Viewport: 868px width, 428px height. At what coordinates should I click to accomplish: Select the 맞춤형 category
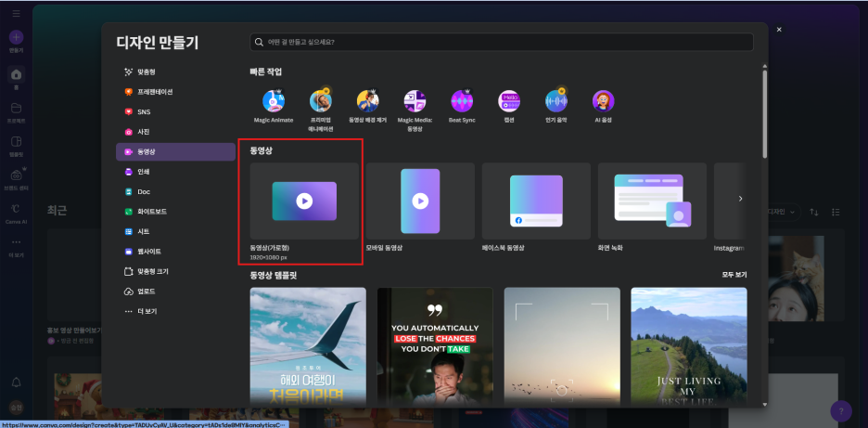point(175,72)
